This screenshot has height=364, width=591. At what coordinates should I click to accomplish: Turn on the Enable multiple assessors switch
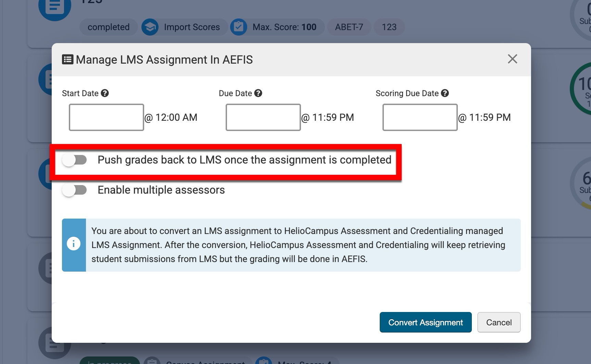click(75, 190)
